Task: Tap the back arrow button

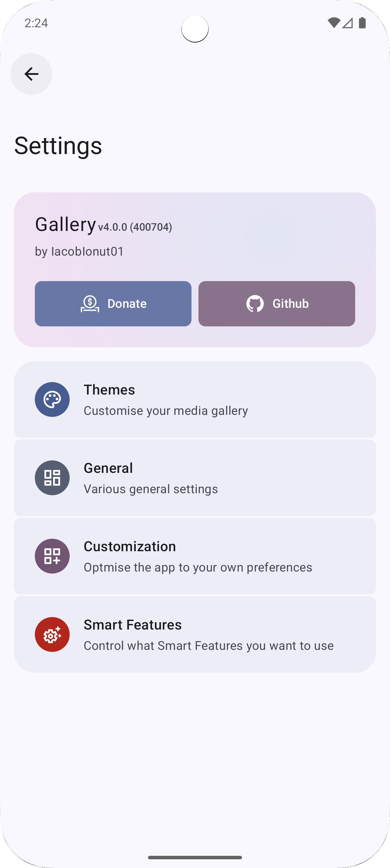Action: tap(31, 74)
